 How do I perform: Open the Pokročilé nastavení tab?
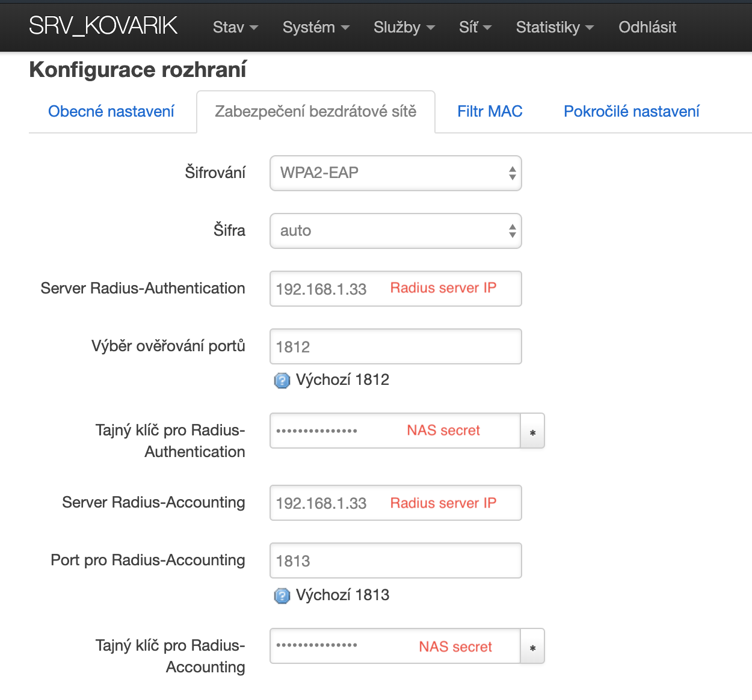click(x=631, y=111)
